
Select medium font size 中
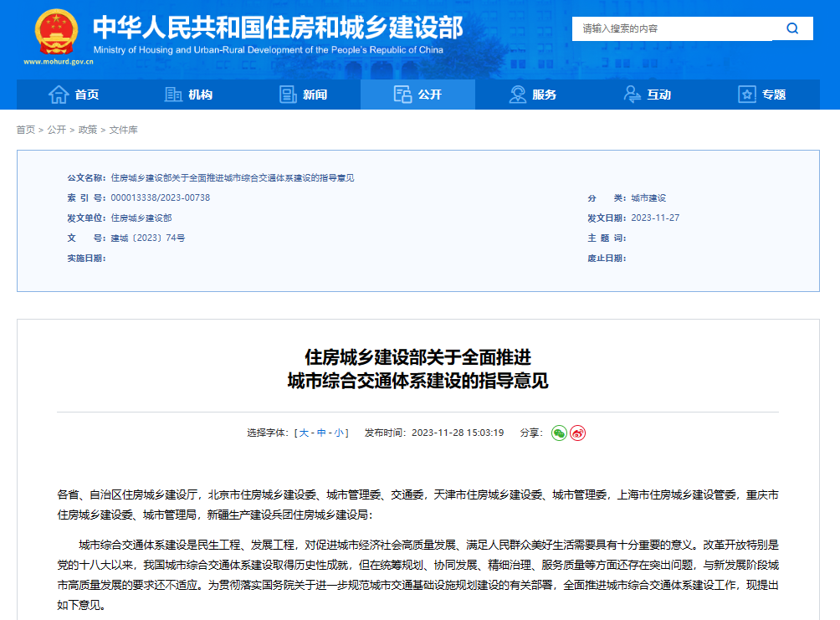click(x=321, y=433)
